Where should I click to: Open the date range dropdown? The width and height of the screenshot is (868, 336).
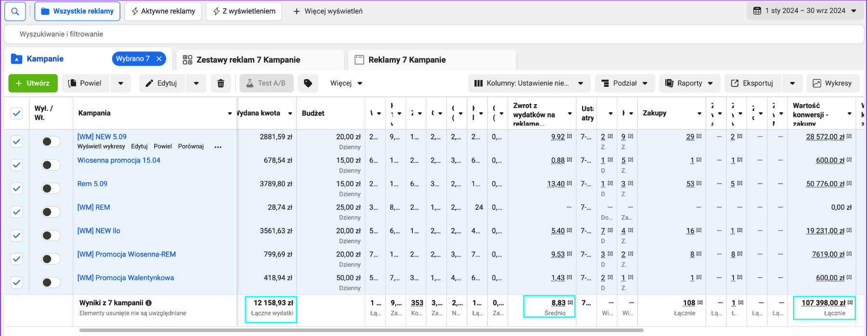tap(805, 11)
